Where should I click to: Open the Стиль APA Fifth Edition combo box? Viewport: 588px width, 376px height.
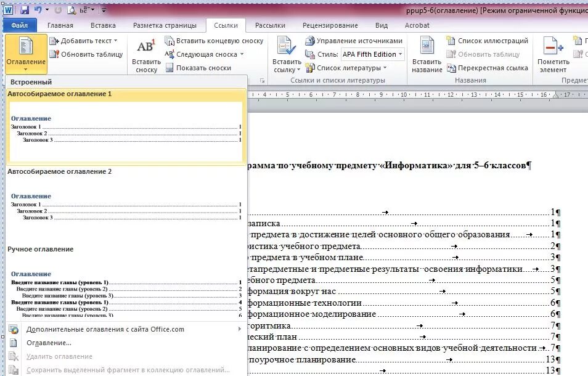point(372,54)
